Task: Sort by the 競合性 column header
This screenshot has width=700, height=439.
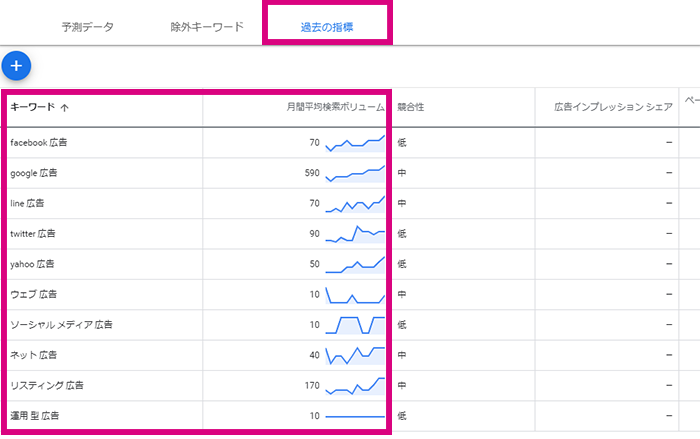Action: pyautogui.click(x=411, y=107)
